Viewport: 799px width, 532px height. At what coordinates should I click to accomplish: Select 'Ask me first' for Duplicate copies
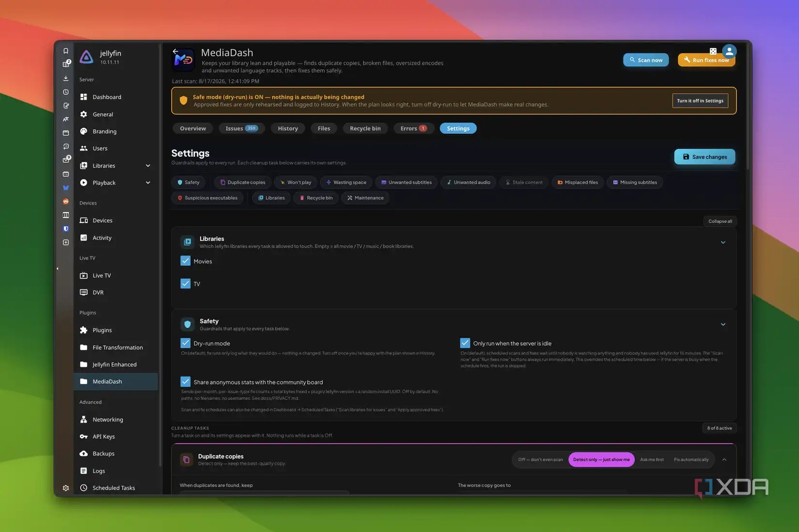click(x=652, y=460)
